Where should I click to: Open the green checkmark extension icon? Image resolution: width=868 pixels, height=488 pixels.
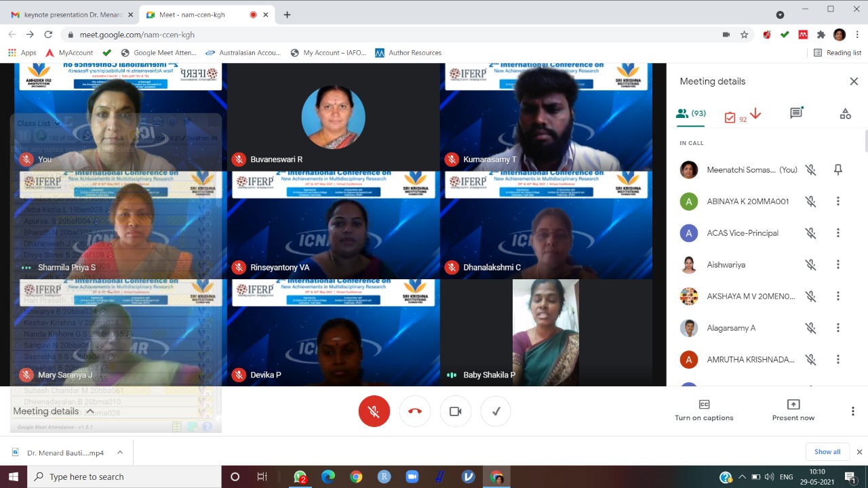click(x=785, y=35)
